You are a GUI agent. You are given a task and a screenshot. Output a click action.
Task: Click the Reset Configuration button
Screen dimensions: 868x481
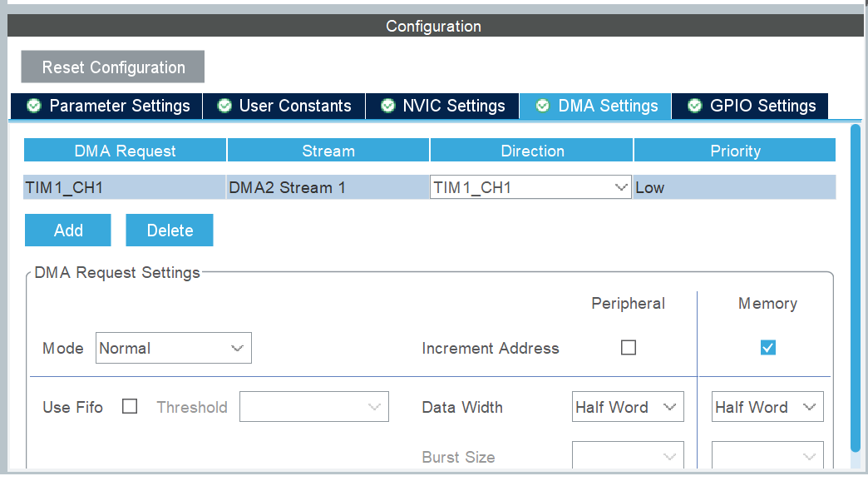coord(113,67)
